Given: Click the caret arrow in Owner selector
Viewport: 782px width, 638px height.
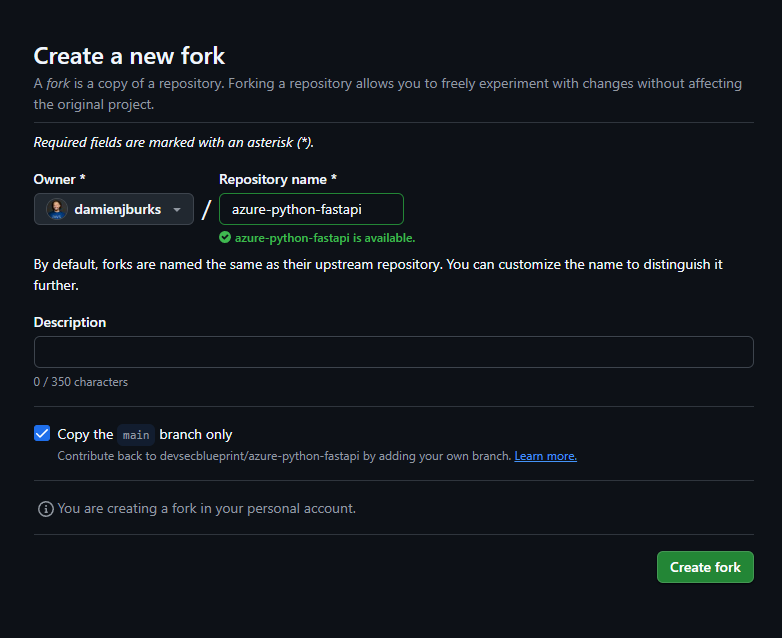Looking at the screenshot, I should point(177,210).
